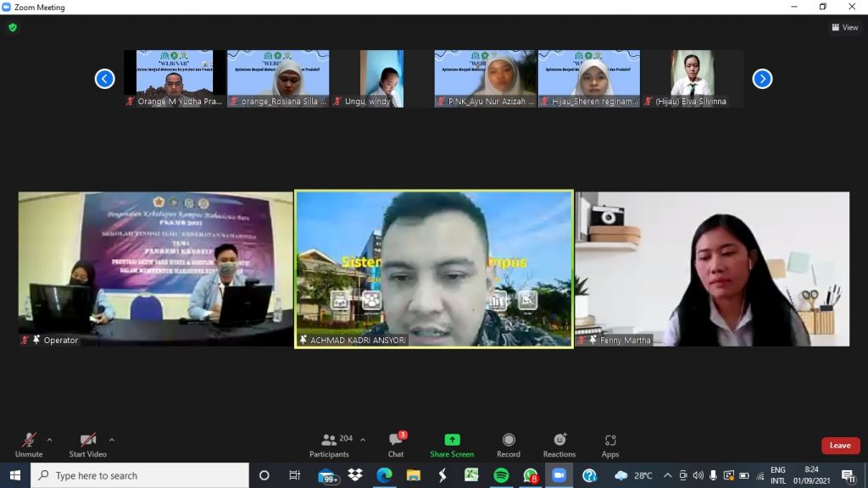The image size is (868, 488).
Task: Show previous page of participant thumbnails
Action: [x=104, y=79]
